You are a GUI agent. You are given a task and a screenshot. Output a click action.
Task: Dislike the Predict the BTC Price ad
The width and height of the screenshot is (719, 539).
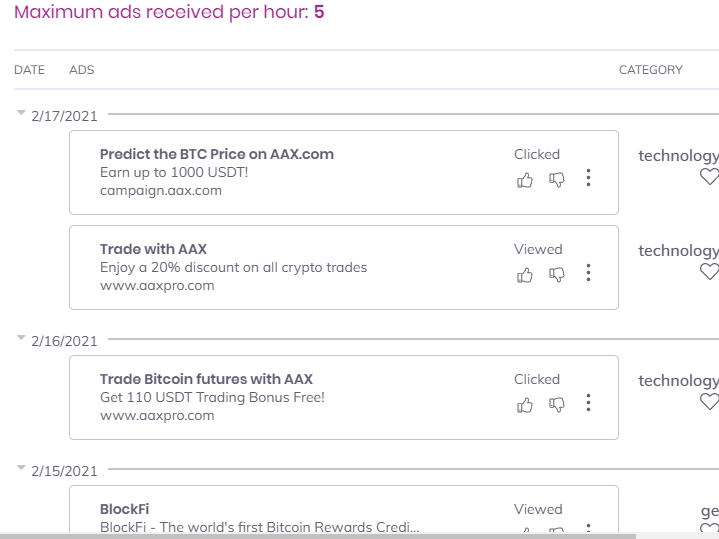tap(557, 179)
